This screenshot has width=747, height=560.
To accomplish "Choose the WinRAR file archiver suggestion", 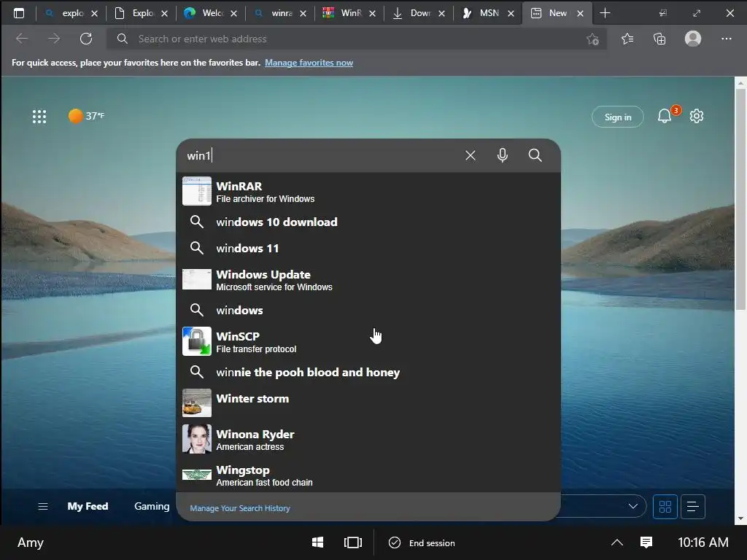I will coord(368,192).
